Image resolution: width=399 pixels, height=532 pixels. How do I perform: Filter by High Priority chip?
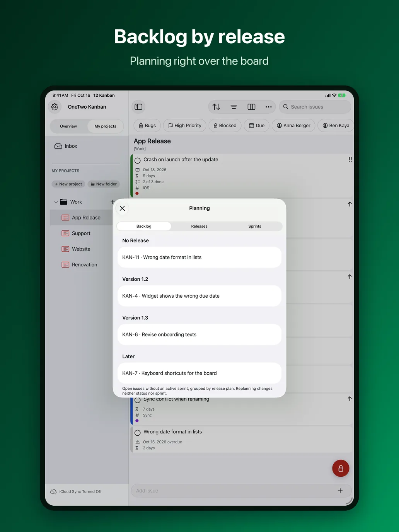[x=185, y=126]
